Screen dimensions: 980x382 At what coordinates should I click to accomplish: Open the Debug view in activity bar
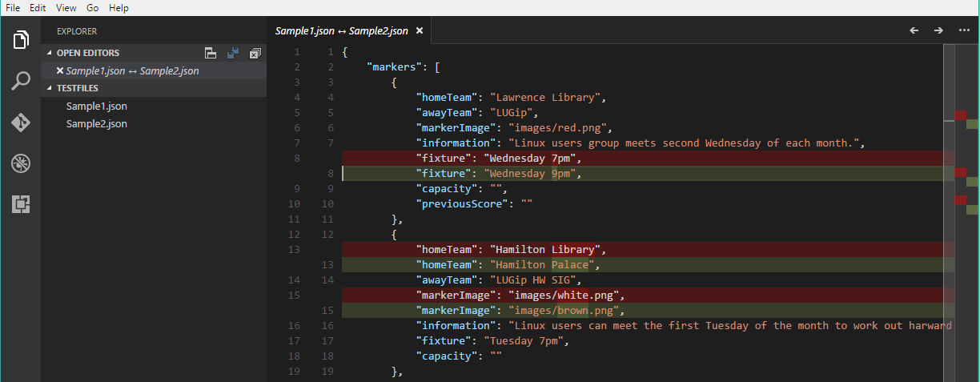21,163
